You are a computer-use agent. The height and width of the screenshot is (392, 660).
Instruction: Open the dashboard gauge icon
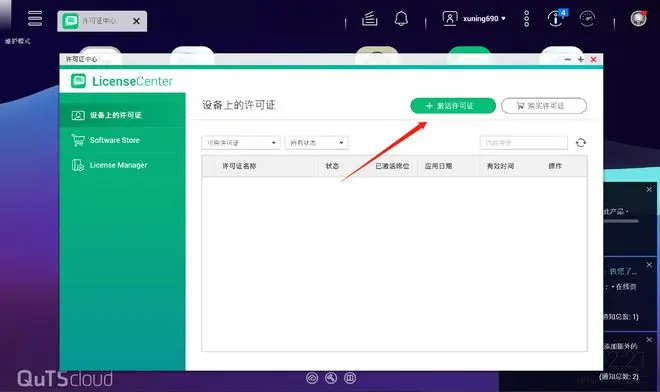[587, 19]
